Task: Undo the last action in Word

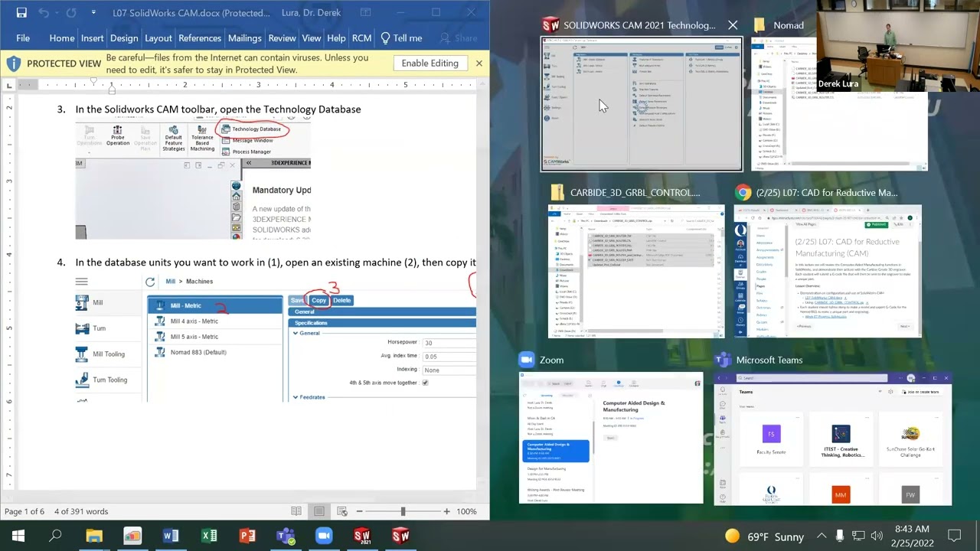Action: pos(44,12)
